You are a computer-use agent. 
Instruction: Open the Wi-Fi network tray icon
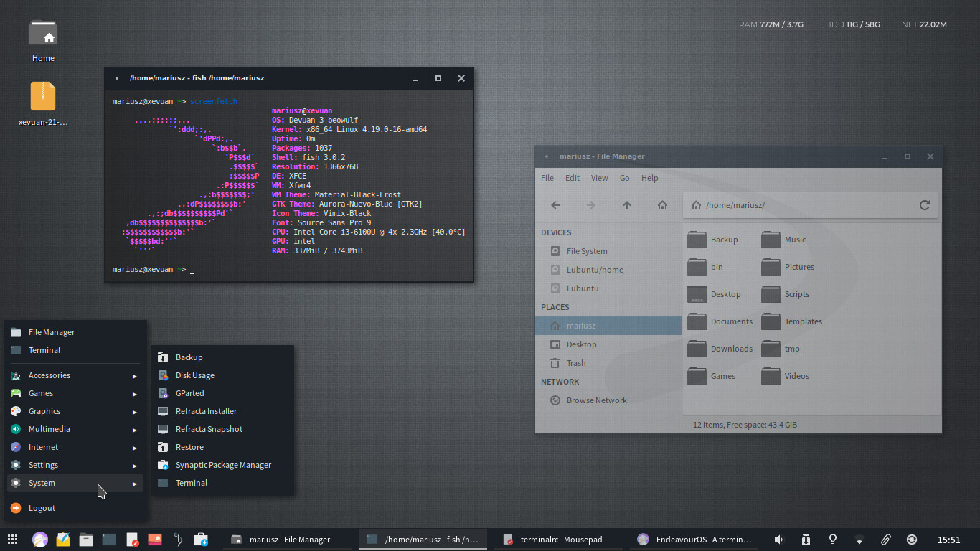(859, 540)
